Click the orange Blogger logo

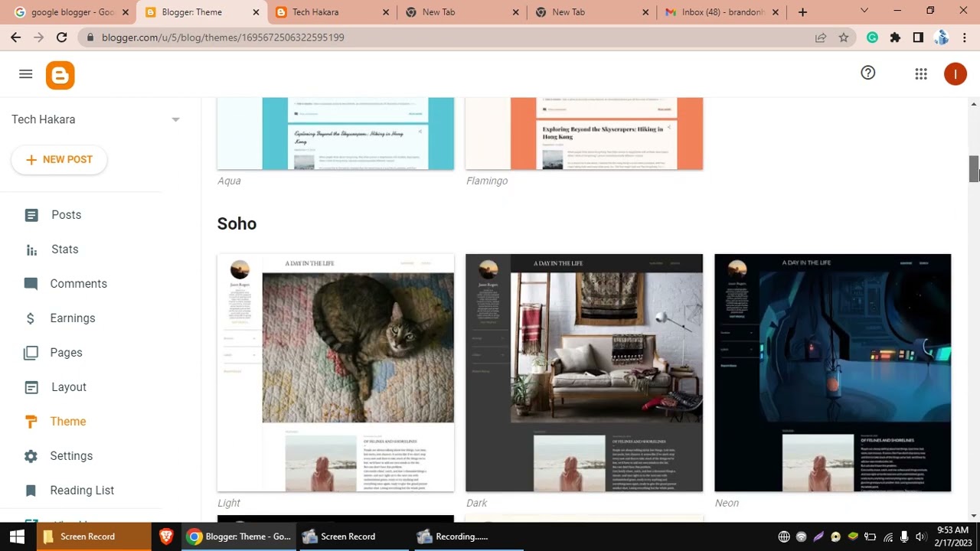60,74
